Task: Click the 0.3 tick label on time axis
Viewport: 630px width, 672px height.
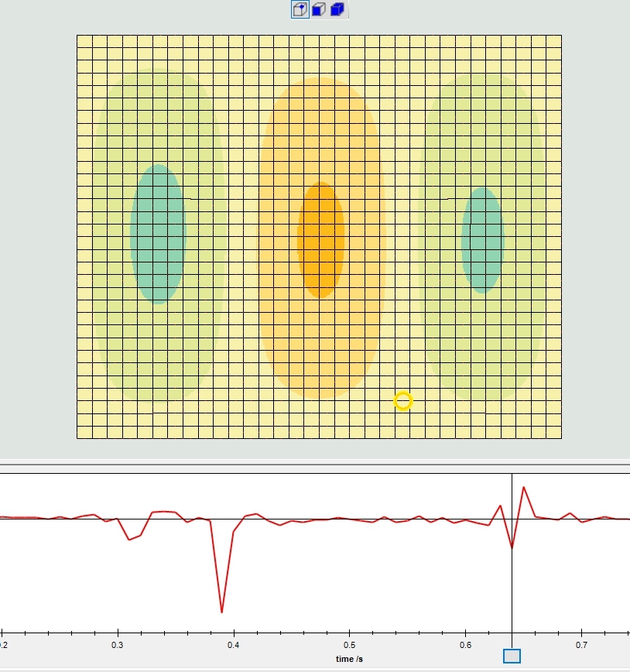Action: (x=118, y=645)
